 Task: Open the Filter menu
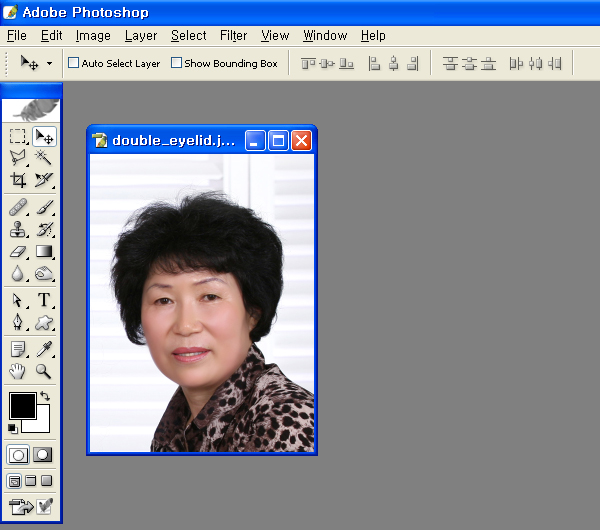(233, 36)
